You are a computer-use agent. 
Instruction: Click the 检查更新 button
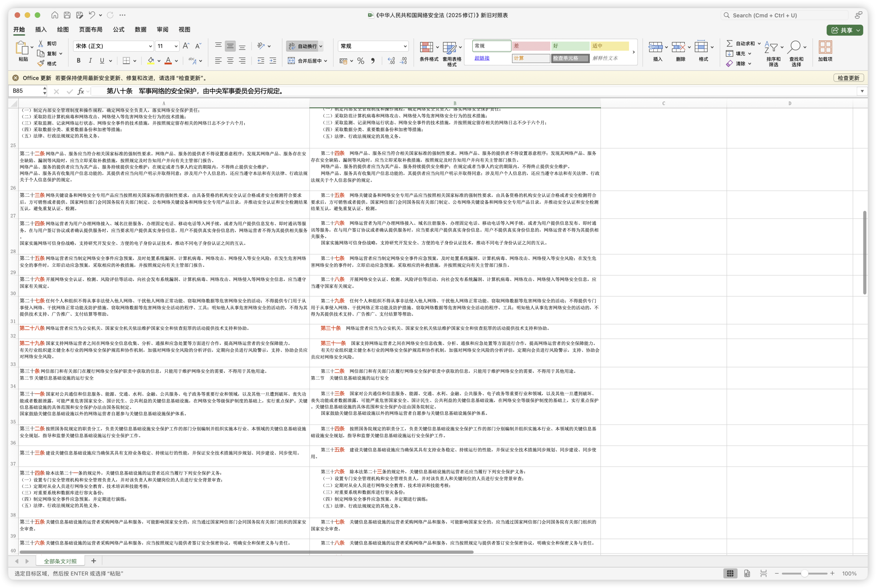[x=848, y=78]
